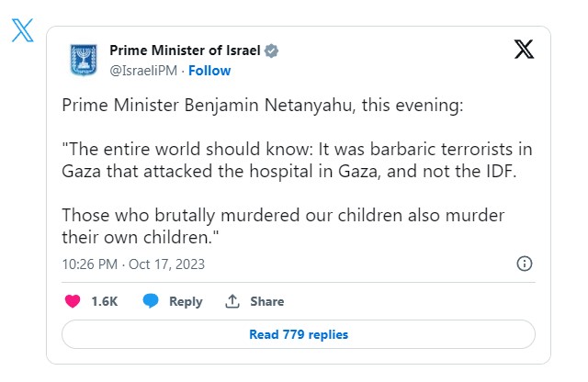
Task: Click the blue reply speech bubble icon
Action: tap(151, 301)
